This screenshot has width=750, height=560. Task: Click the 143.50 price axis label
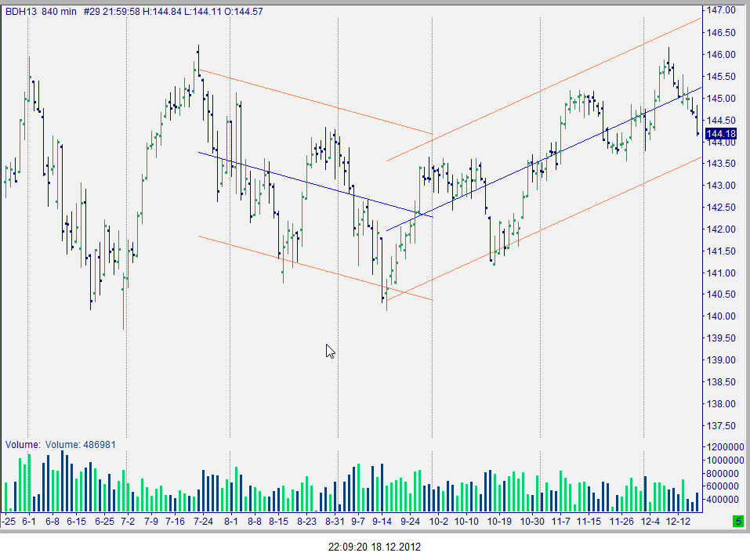pyautogui.click(x=721, y=164)
